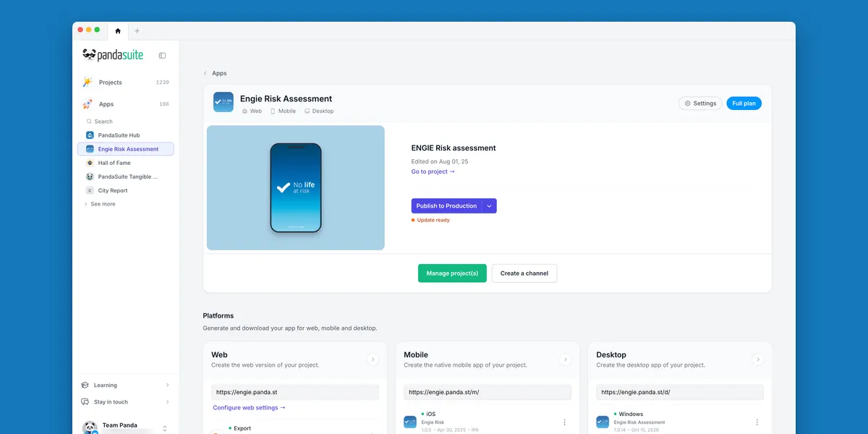The height and width of the screenshot is (434, 868).
Task: Click the Full plan badge
Action: pyautogui.click(x=744, y=103)
